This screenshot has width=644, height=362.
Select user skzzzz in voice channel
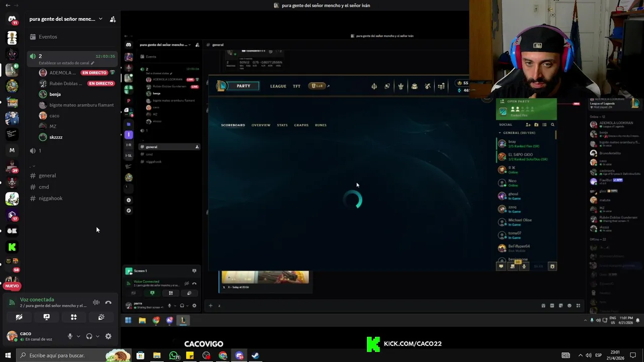56,137
